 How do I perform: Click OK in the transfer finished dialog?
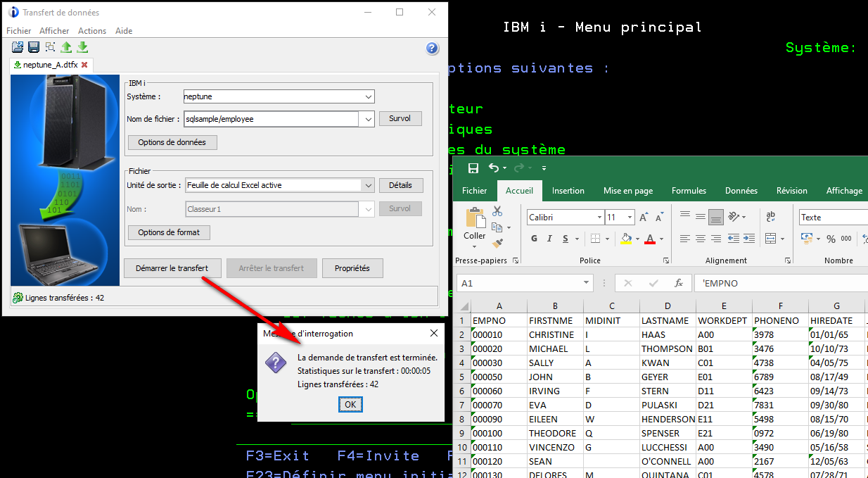350,405
